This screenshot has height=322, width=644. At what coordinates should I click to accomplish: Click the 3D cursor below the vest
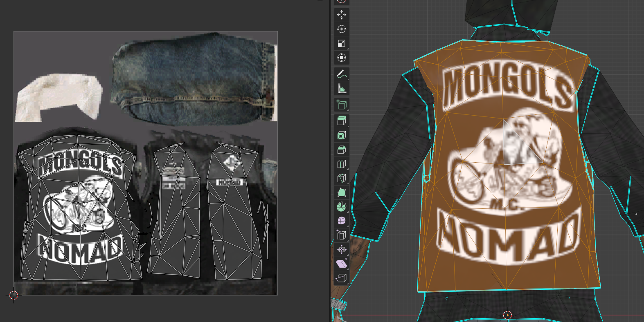[x=507, y=315]
